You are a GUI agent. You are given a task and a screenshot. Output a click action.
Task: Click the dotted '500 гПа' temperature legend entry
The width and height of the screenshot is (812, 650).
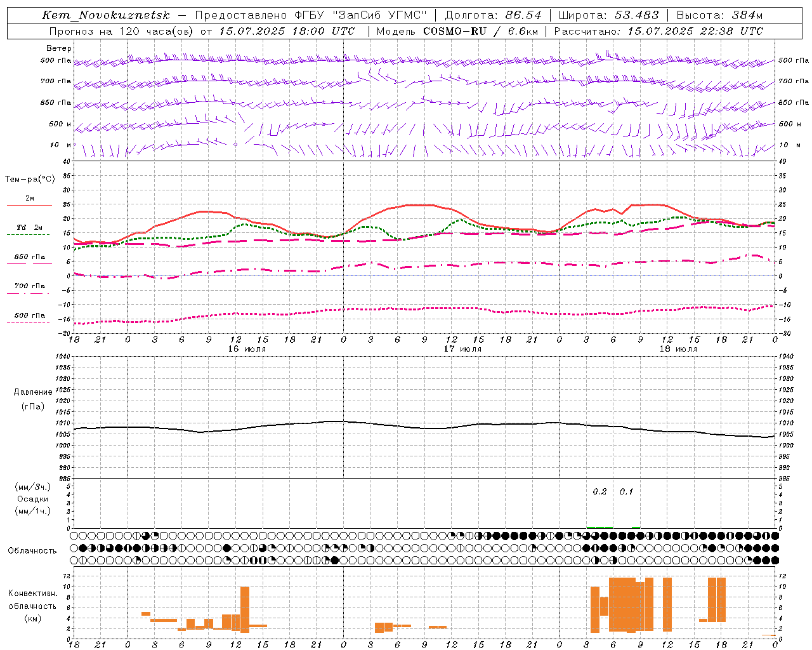point(29,317)
